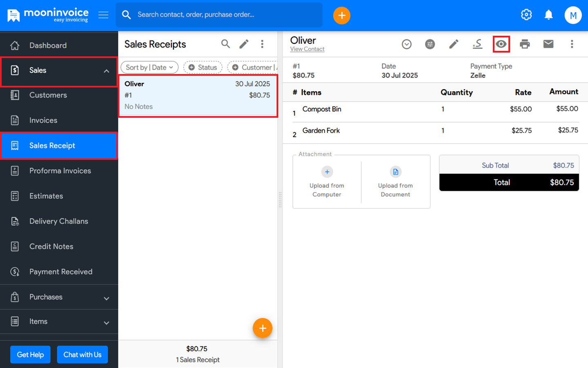Open the signature icon in receipt toolbar
Image resolution: width=588 pixels, height=368 pixels.
(x=477, y=44)
